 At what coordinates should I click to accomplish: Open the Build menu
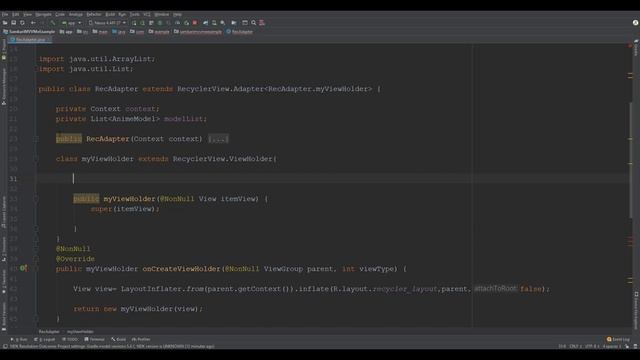(x=110, y=14)
